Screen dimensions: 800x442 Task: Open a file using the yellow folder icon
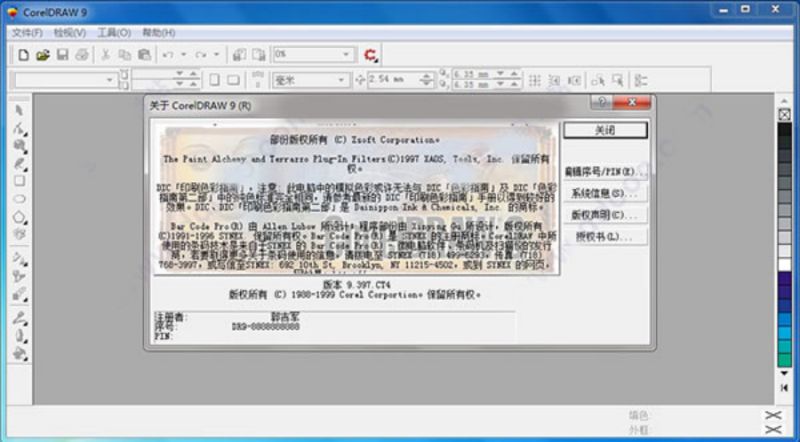[x=43, y=55]
